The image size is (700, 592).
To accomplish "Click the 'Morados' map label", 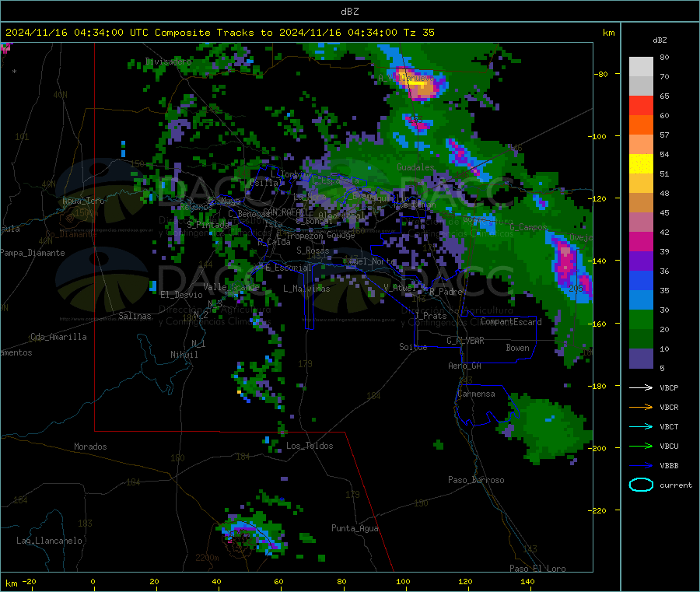I will coord(90,447).
